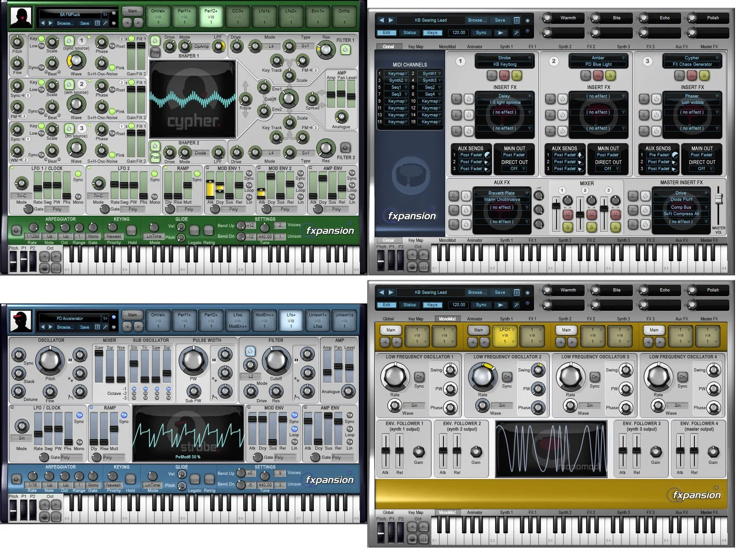Viewport: 751px width, 560px height.
Task: Open the Amber synth selector dropdown in slot 2
Action: 598,58
